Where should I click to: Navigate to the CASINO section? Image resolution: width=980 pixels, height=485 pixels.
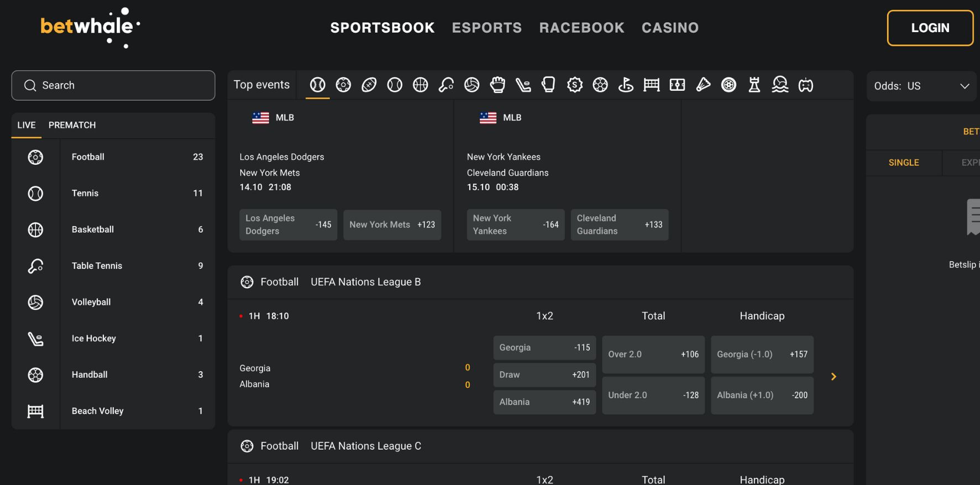(x=670, y=28)
